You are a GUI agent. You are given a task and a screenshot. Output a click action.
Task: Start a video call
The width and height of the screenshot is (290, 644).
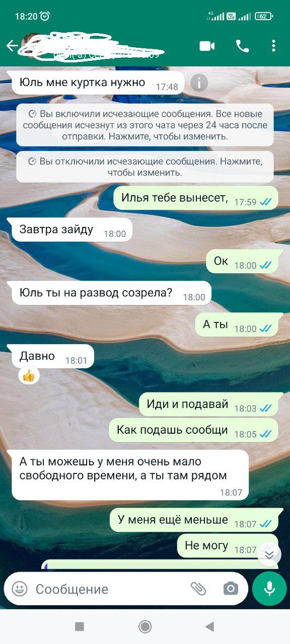(207, 46)
